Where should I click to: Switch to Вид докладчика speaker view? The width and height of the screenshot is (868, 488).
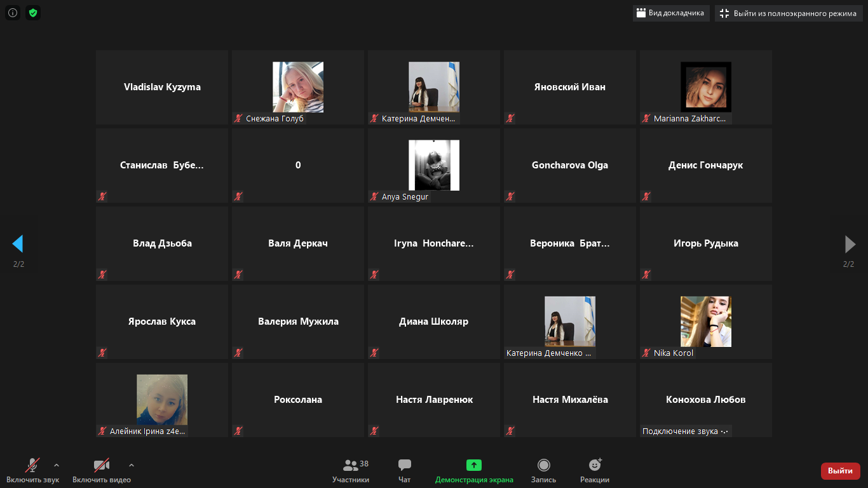coord(670,13)
